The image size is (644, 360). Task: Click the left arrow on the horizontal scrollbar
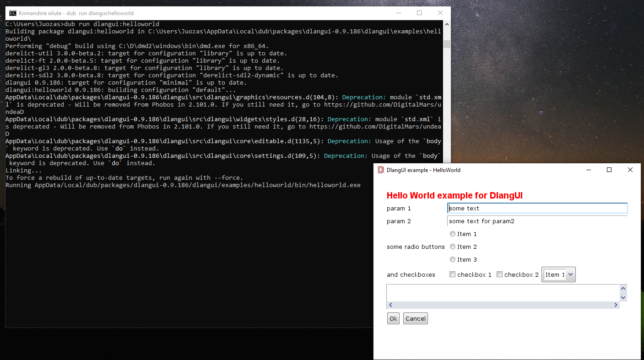click(x=390, y=305)
